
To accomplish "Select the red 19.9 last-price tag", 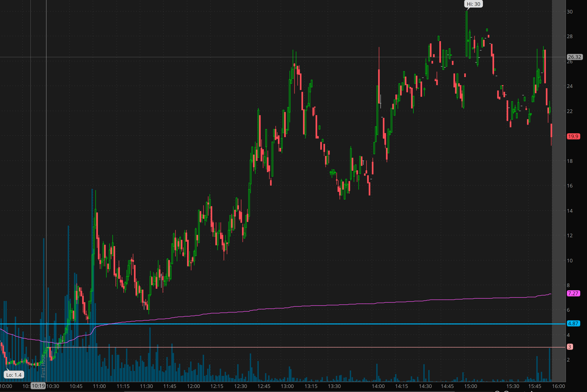I will point(573,136).
